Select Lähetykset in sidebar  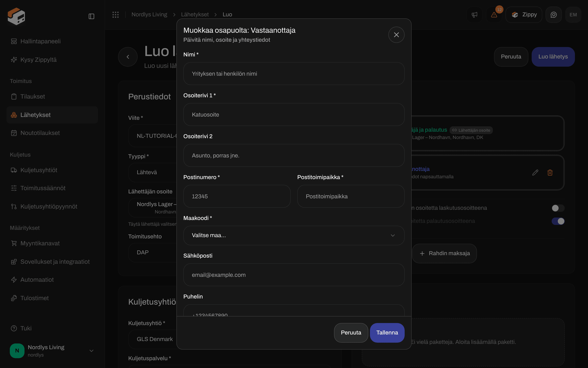52,115
